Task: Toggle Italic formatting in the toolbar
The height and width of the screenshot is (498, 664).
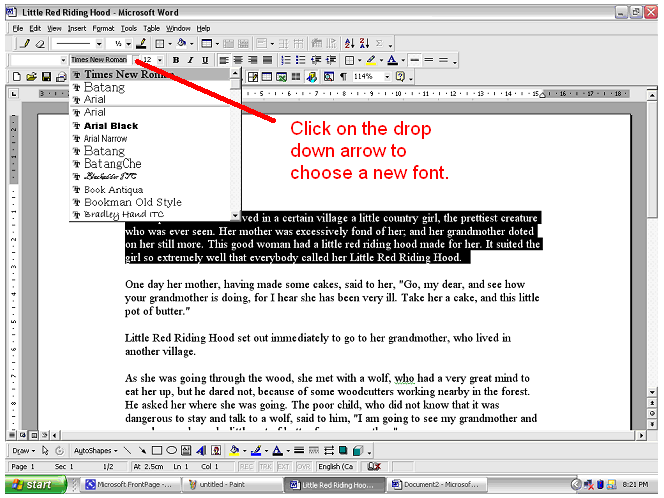Action: coord(189,60)
